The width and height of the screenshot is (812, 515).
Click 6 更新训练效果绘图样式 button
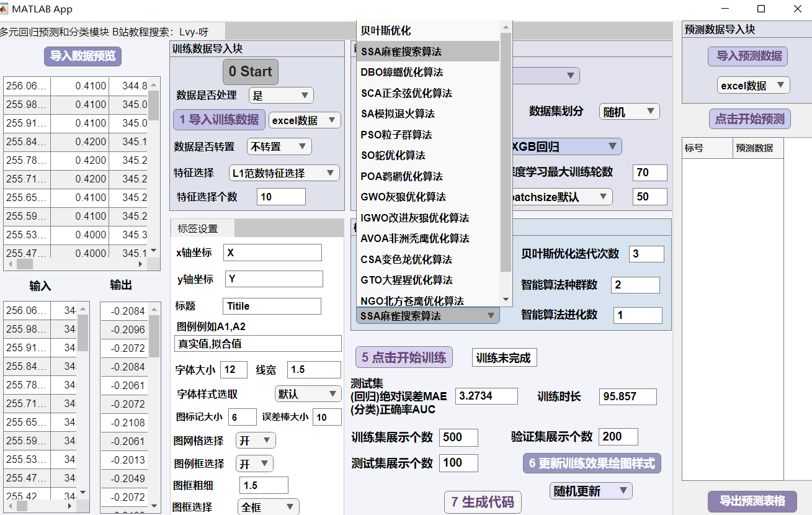tap(592, 464)
